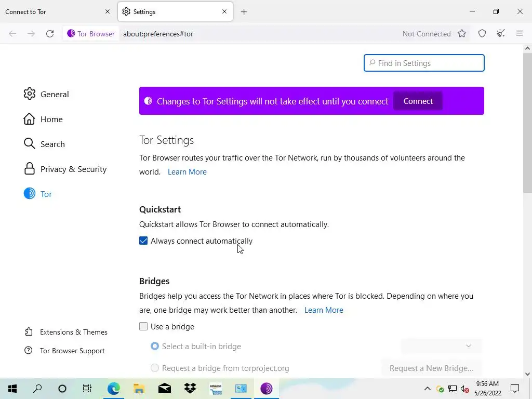Close the Connect to Tor tab

pos(108,11)
